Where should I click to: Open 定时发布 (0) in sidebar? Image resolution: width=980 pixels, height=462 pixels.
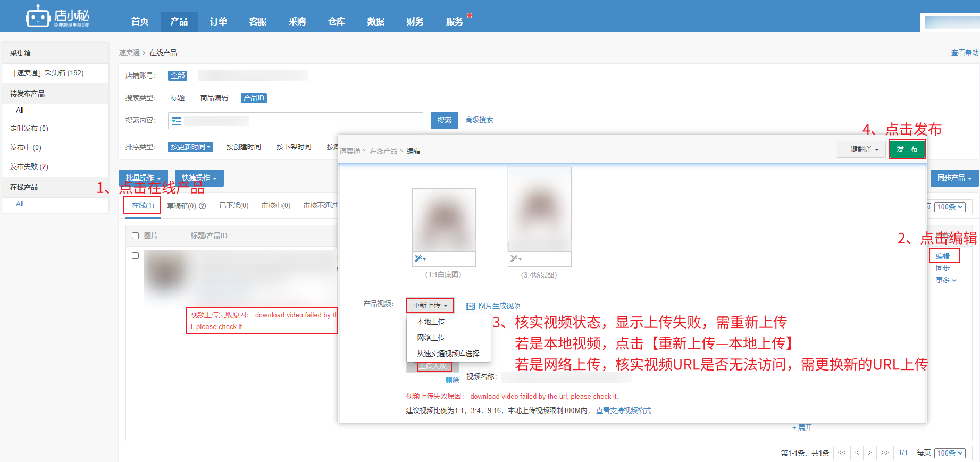pyautogui.click(x=29, y=129)
